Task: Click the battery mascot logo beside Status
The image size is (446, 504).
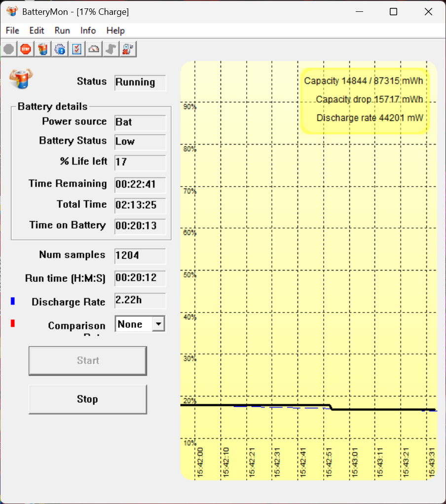Action: tap(21, 78)
